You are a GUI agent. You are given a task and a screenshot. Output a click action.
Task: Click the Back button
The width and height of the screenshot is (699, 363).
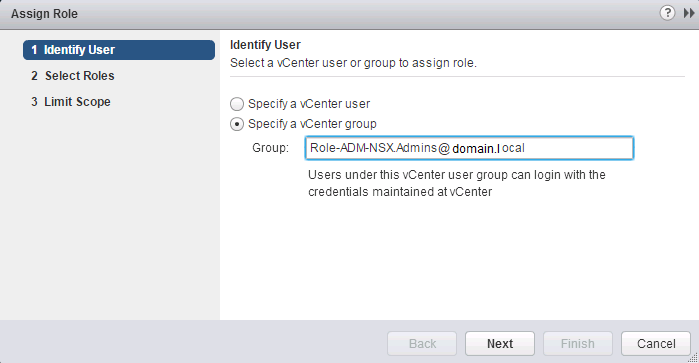click(x=422, y=343)
